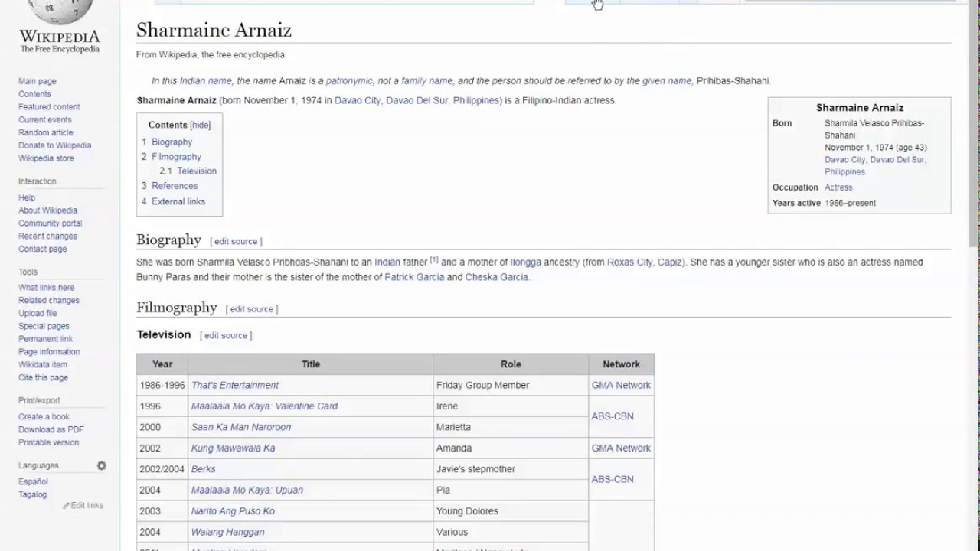Open the Help link
The height and width of the screenshot is (551, 980).
27,197
